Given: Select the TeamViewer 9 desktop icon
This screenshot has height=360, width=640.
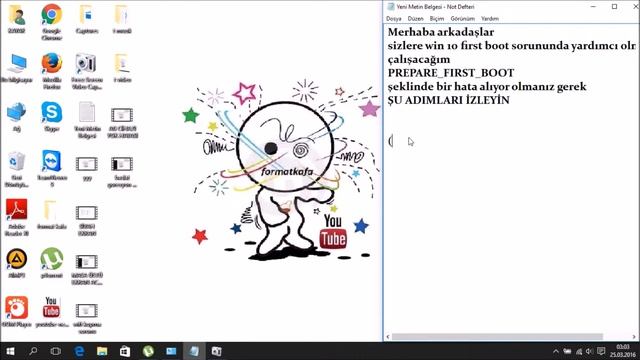Looking at the screenshot, I should click(x=51, y=168).
